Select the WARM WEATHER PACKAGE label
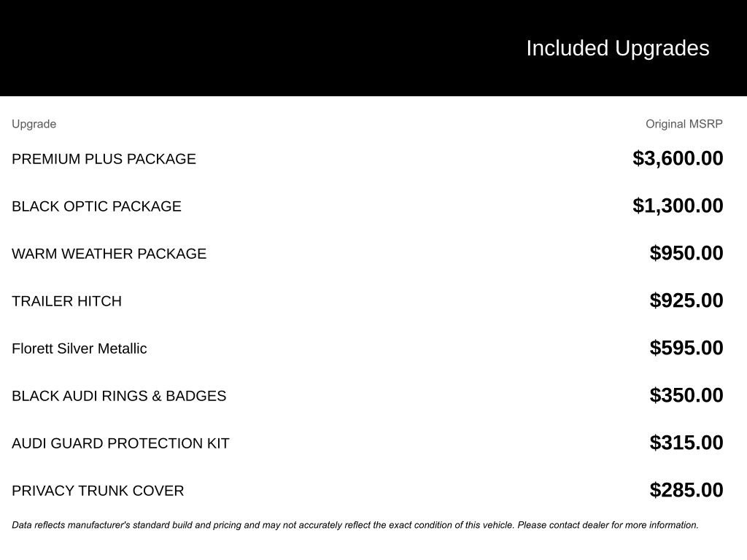The height and width of the screenshot is (560, 747). coord(109,254)
